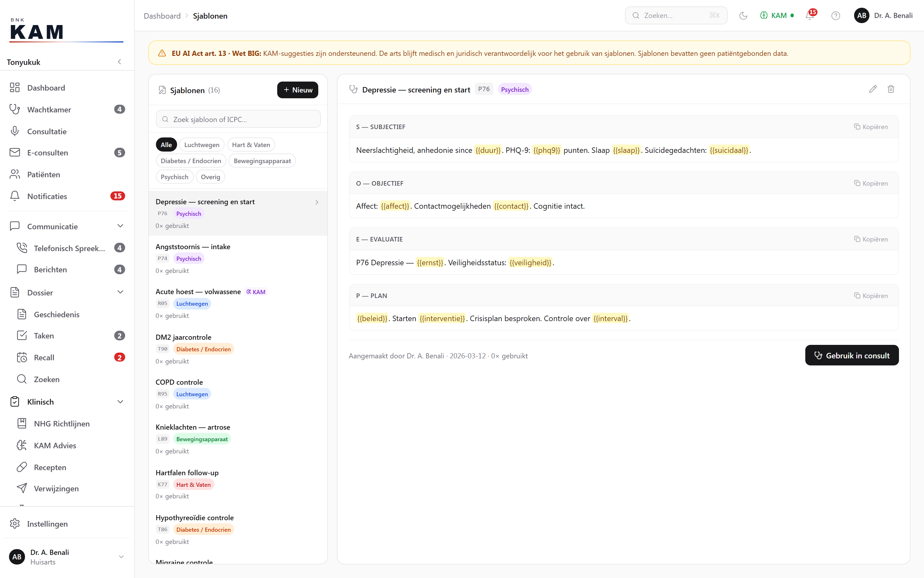The height and width of the screenshot is (578, 924).
Task: Open the notifications bell in header
Action: [x=810, y=16]
